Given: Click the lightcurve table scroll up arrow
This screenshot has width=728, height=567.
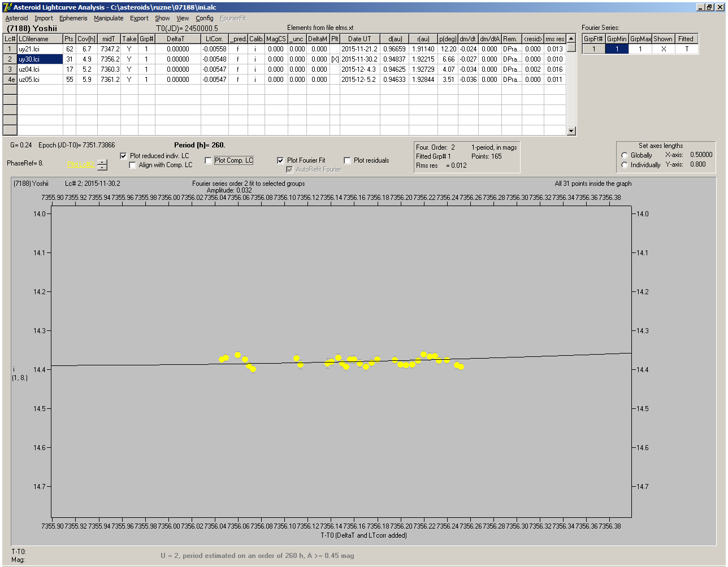Looking at the screenshot, I should (x=571, y=39).
